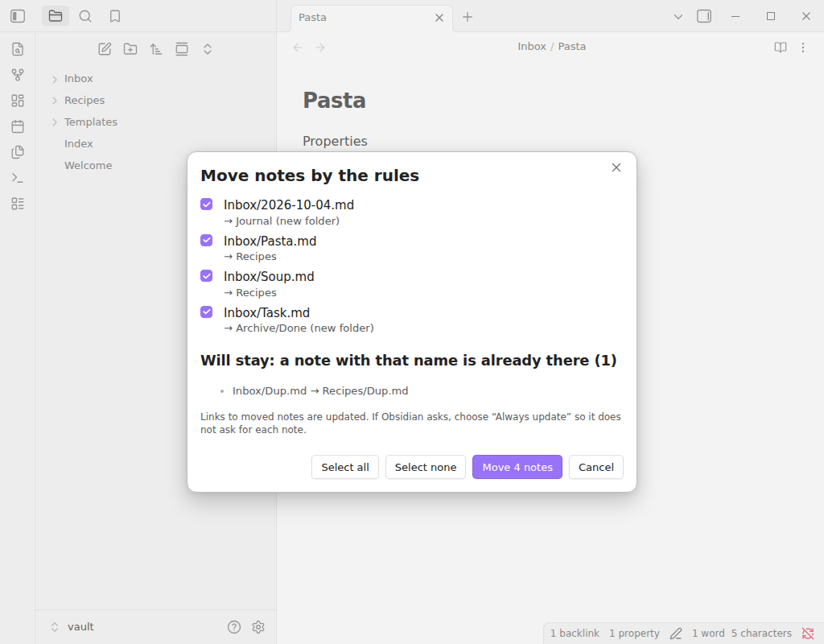The image size is (824, 644).
Task: Close the Pasta tab
Action: (439, 18)
